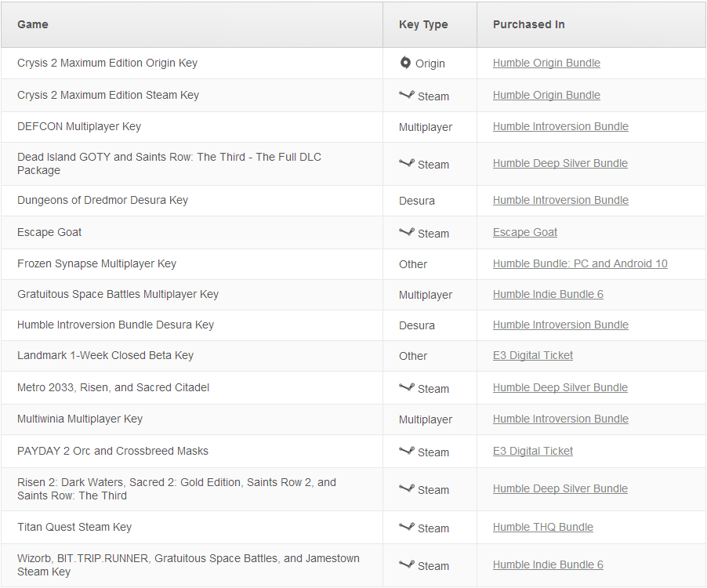Click Steam icon in the Metro 2033 row

pyautogui.click(x=407, y=387)
